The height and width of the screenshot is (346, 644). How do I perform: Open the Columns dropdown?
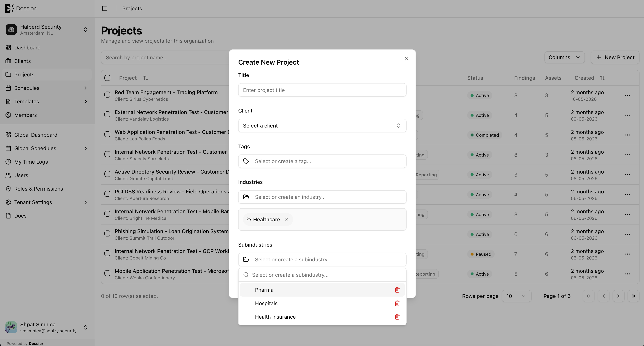click(x=564, y=57)
